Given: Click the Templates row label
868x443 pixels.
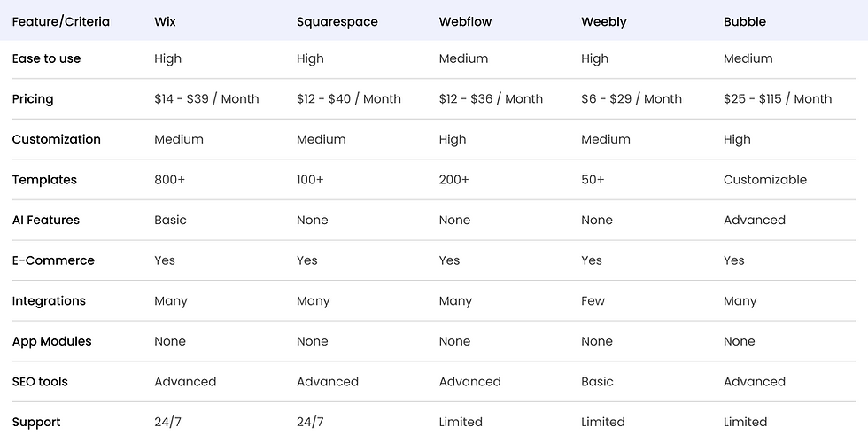Looking at the screenshot, I should tap(44, 180).
